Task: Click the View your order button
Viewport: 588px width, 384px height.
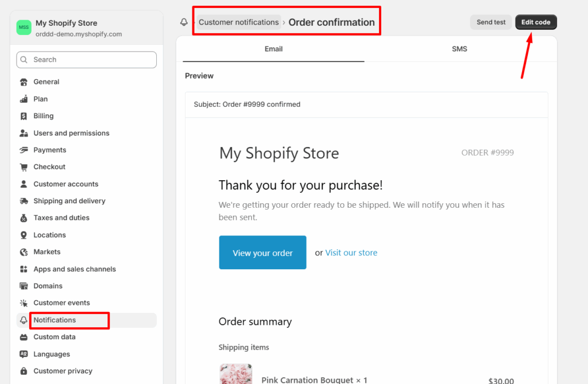Action: coord(262,253)
